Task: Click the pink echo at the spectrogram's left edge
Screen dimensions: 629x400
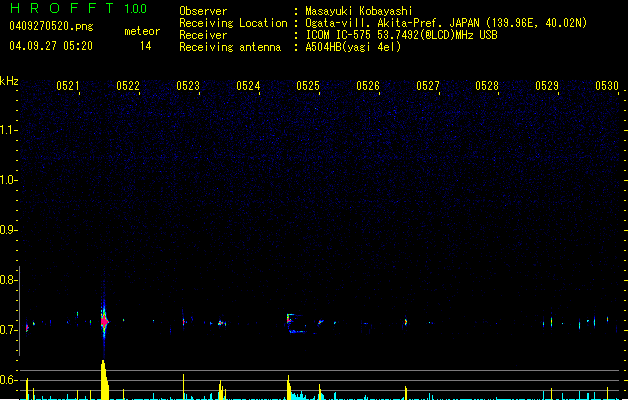Action: 27,328
